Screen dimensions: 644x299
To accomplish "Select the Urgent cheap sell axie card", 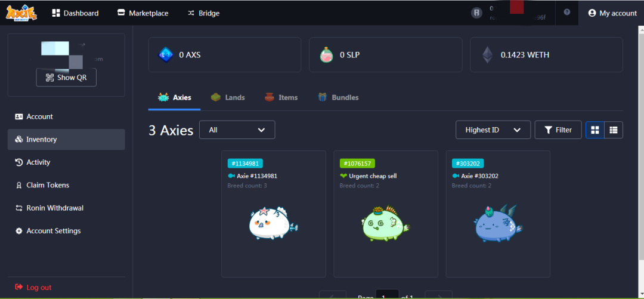I will tap(386, 214).
